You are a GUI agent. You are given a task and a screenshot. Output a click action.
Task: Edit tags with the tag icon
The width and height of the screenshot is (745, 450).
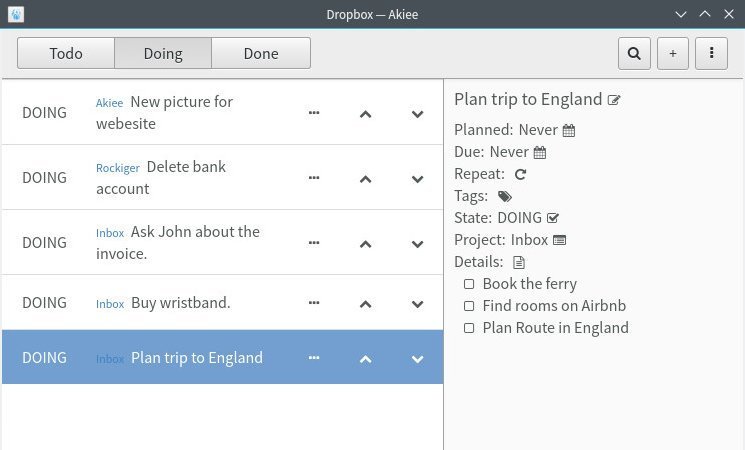click(505, 196)
